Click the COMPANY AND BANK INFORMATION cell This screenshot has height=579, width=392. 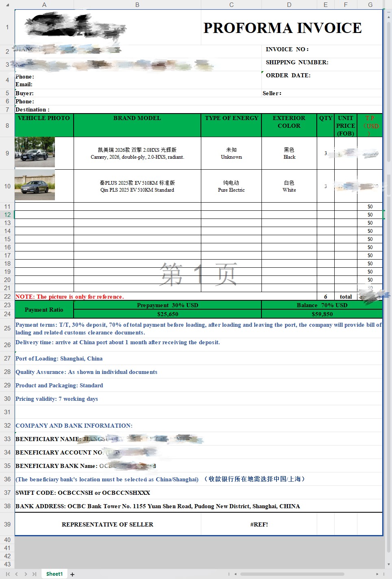pyautogui.click(x=198, y=425)
